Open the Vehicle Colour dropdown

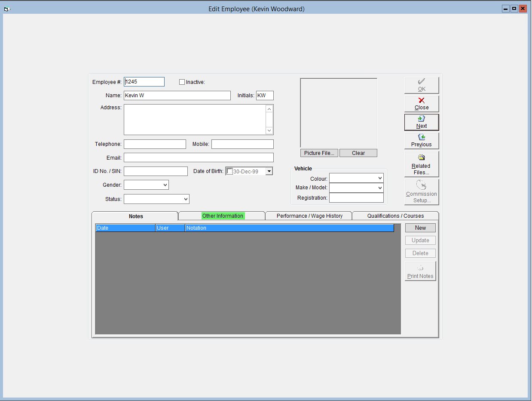(x=380, y=178)
